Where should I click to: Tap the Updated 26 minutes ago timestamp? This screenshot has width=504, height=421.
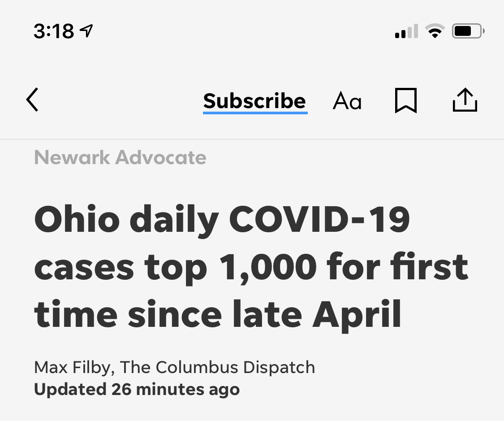pyautogui.click(x=137, y=389)
